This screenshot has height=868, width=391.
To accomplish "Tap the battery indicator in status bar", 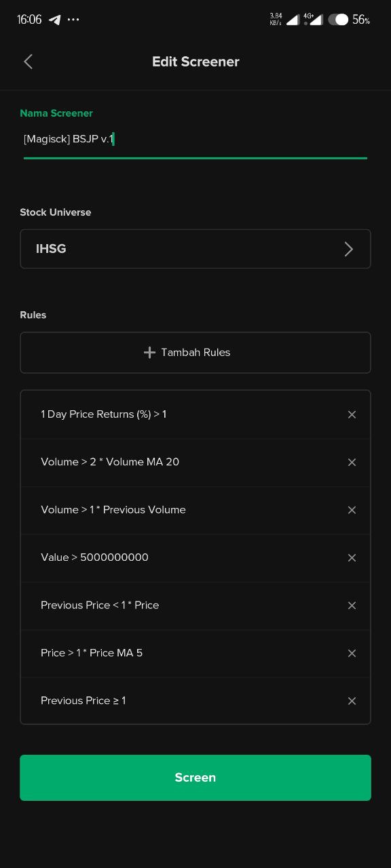I will 349,20.
